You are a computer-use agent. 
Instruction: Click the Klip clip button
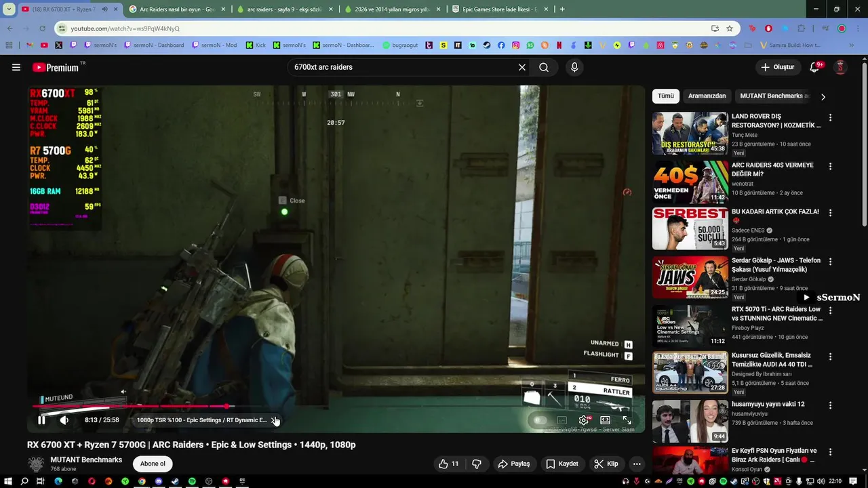606,464
